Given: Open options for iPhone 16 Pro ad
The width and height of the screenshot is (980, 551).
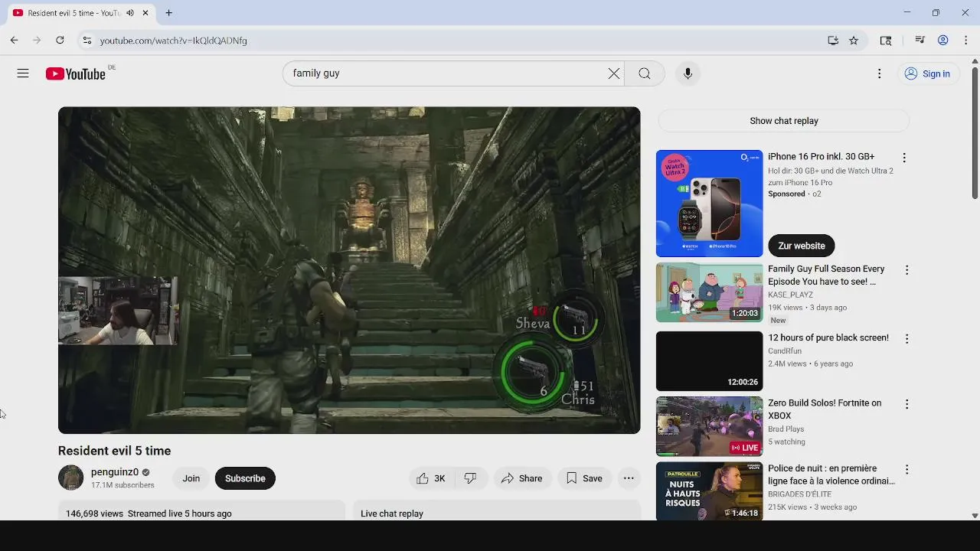Looking at the screenshot, I should pyautogui.click(x=904, y=158).
